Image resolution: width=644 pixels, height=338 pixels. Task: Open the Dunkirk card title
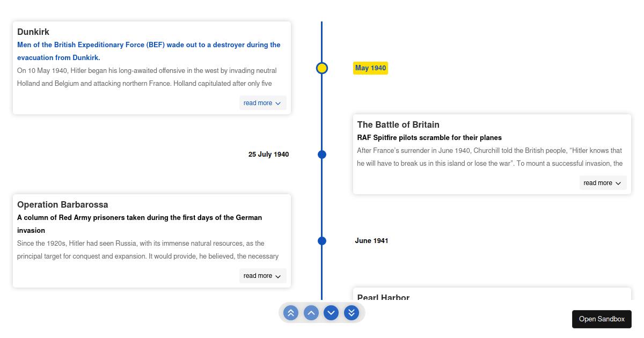click(x=33, y=32)
